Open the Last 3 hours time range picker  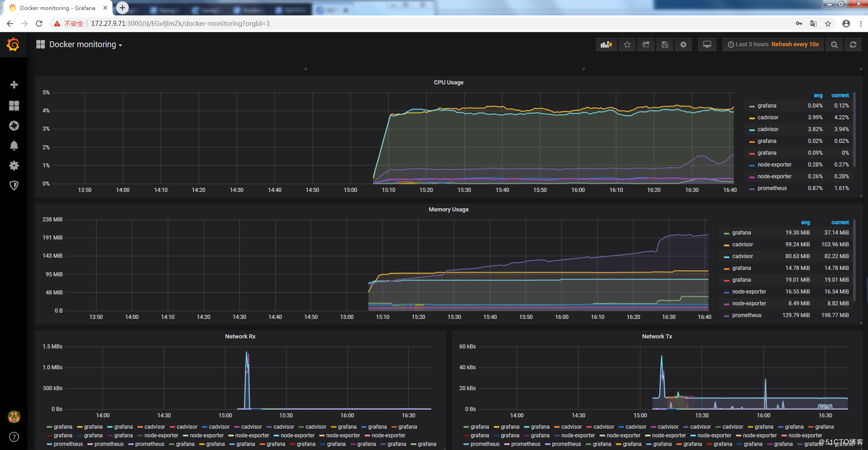pyautogui.click(x=749, y=44)
